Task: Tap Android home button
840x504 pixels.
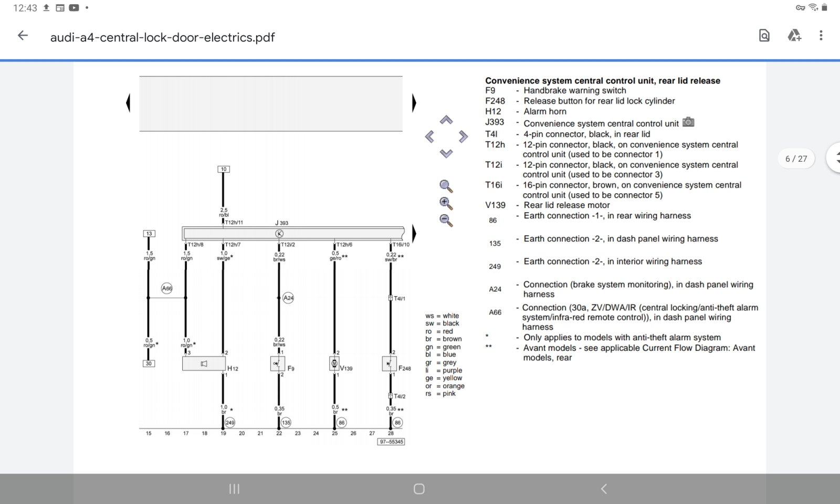Action: click(x=419, y=489)
